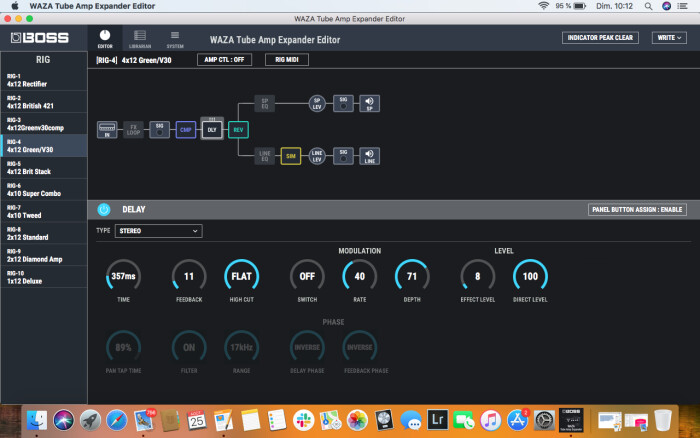
Task: Click the TIME knob showing 357ms
Action: point(123,276)
